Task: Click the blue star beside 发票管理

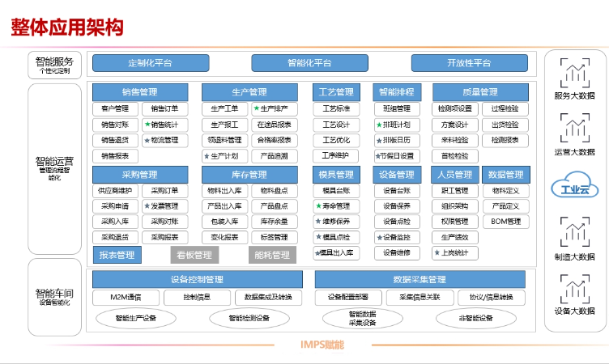Action: tap(147, 205)
